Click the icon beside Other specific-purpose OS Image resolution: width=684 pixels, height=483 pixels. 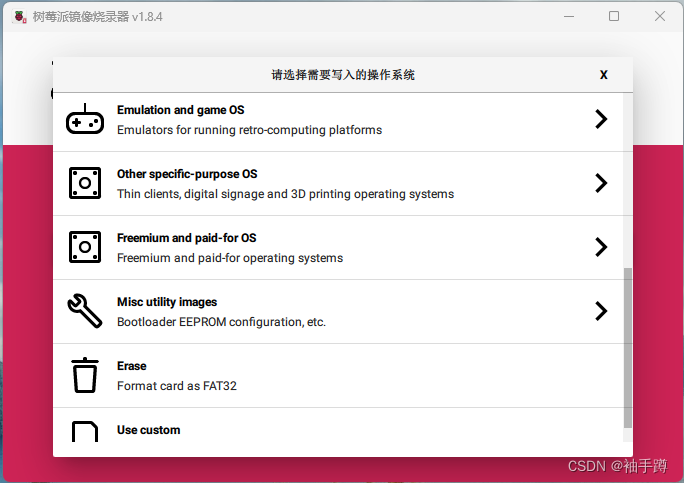pyautogui.click(x=85, y=183)
